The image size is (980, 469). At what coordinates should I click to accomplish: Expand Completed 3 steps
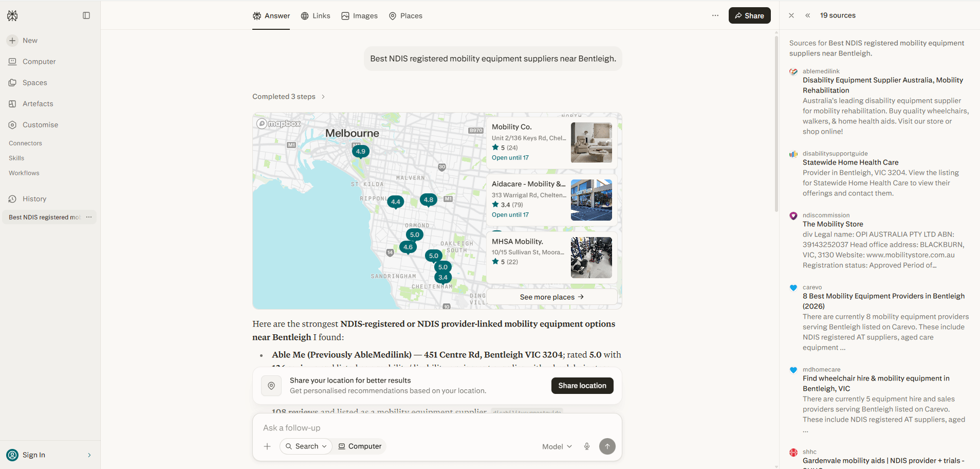click(289, 97)
